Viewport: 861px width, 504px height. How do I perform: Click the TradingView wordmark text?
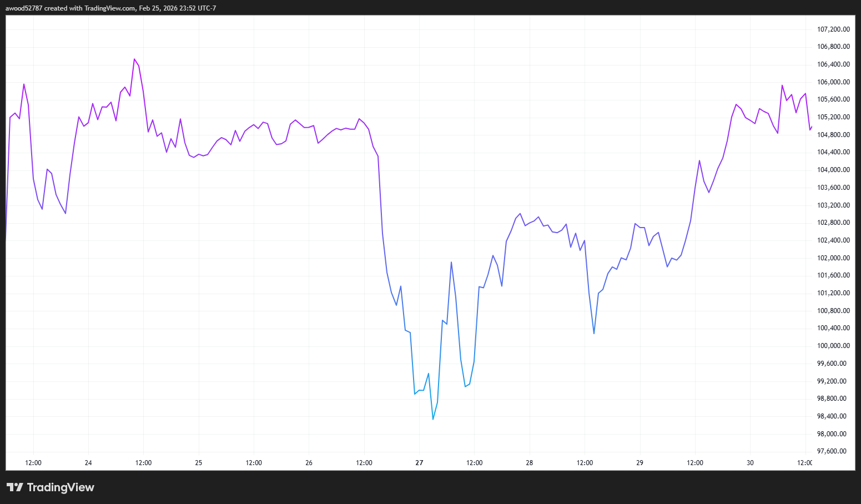(x=61, y=487)
